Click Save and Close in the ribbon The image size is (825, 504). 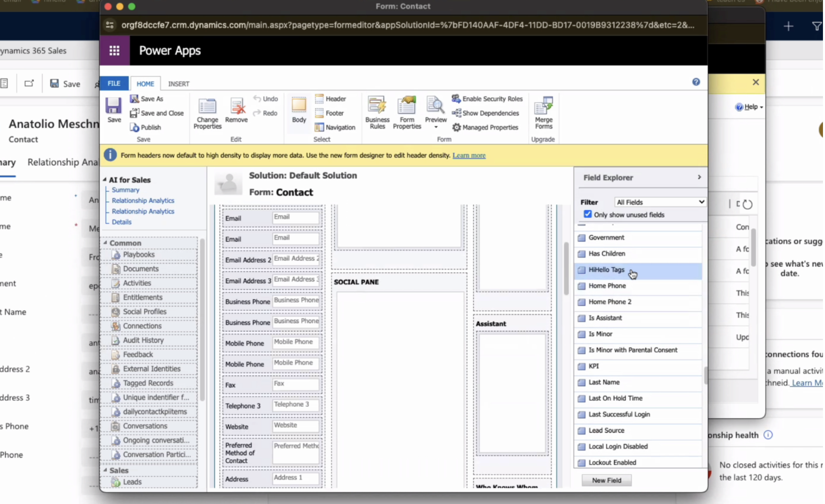click(157, 113)
